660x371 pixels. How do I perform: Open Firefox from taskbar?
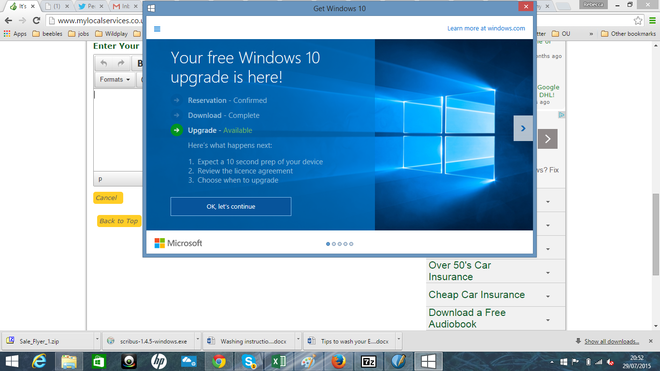tap(338, 361)
